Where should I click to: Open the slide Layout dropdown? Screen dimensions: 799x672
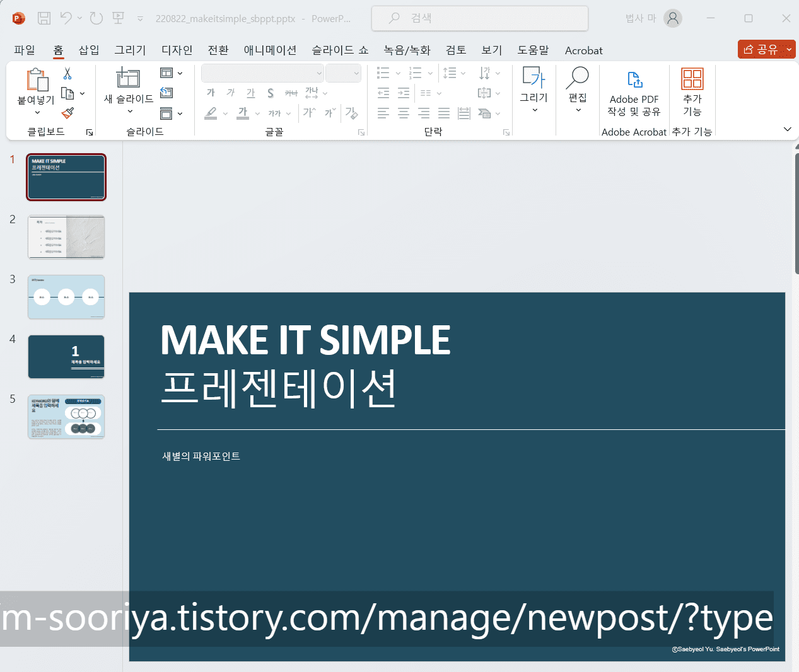click(x=171, y=73)
